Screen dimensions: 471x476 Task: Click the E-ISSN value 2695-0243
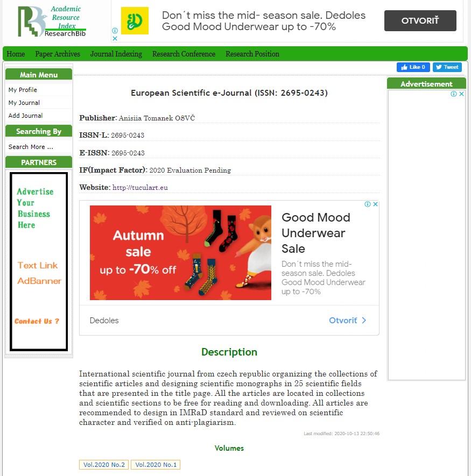(128, 153)
